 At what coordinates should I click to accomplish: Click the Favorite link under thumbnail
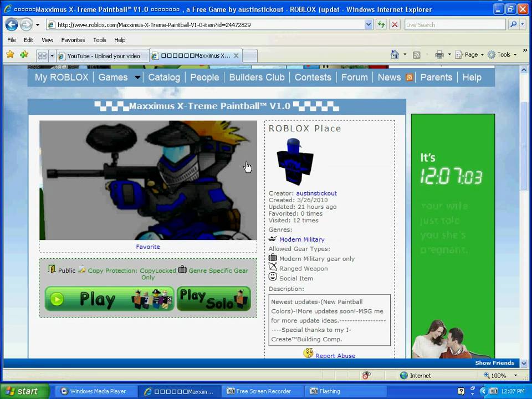[148, 247]
